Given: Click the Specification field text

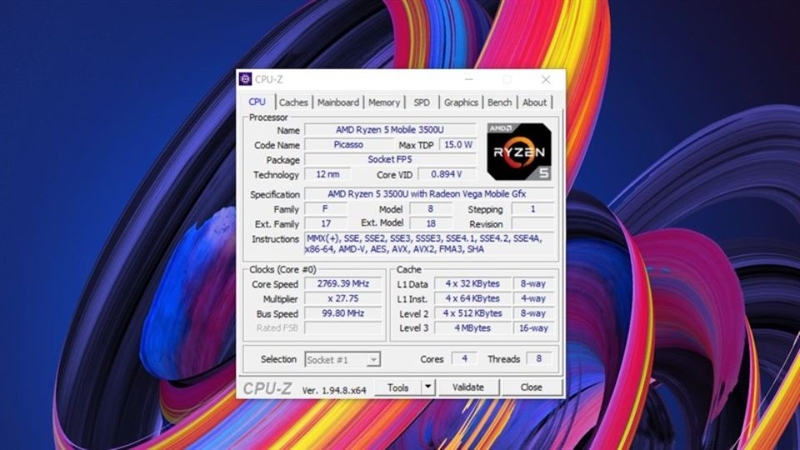Looking at the screenshot, I should 429,194.
